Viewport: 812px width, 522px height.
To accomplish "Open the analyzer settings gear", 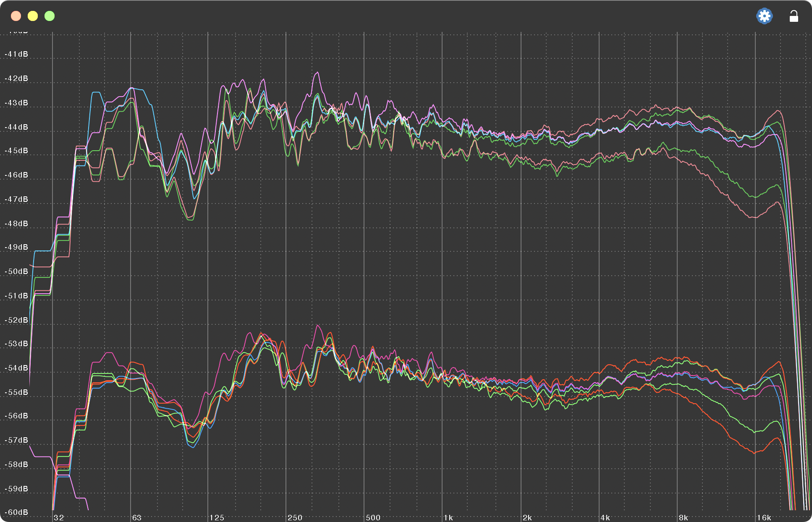I will click(764, 16).
